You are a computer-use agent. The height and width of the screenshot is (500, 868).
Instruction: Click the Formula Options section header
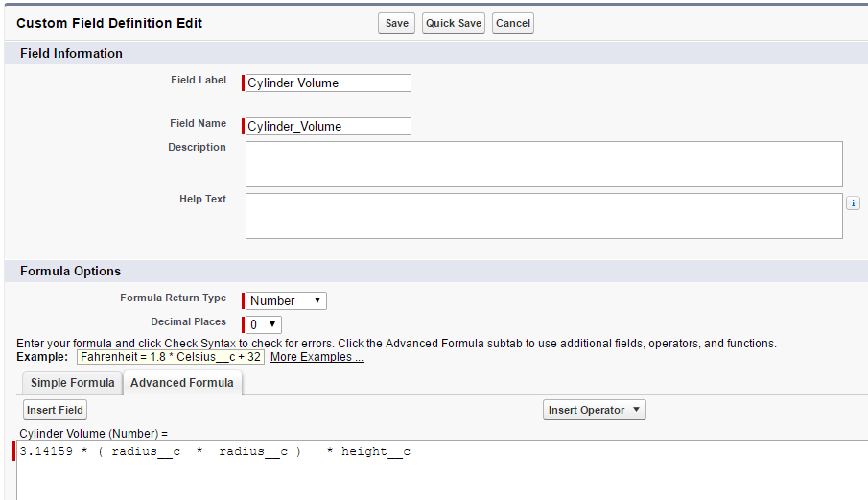[x=71, y=272]
